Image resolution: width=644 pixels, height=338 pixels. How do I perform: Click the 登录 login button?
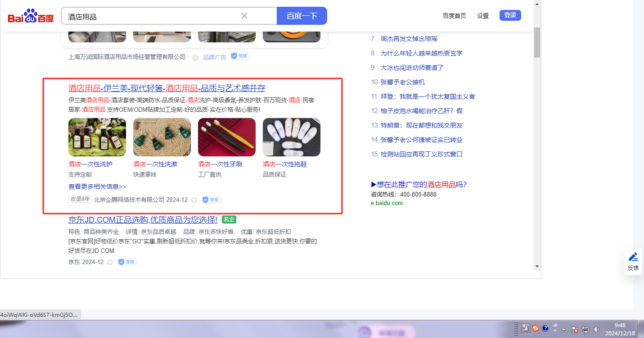(x=510, y=15)
